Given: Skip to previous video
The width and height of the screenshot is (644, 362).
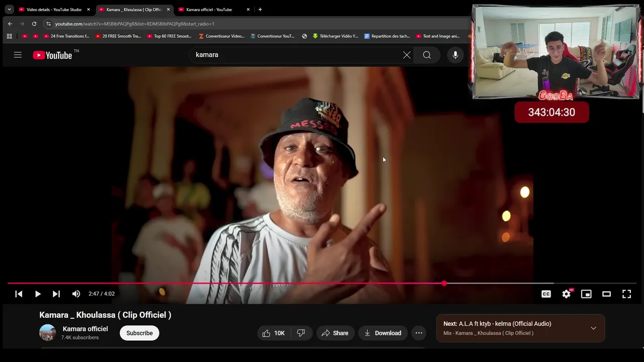Looking at the screenshot, I should pyautogui.click(x=19, y=294).
